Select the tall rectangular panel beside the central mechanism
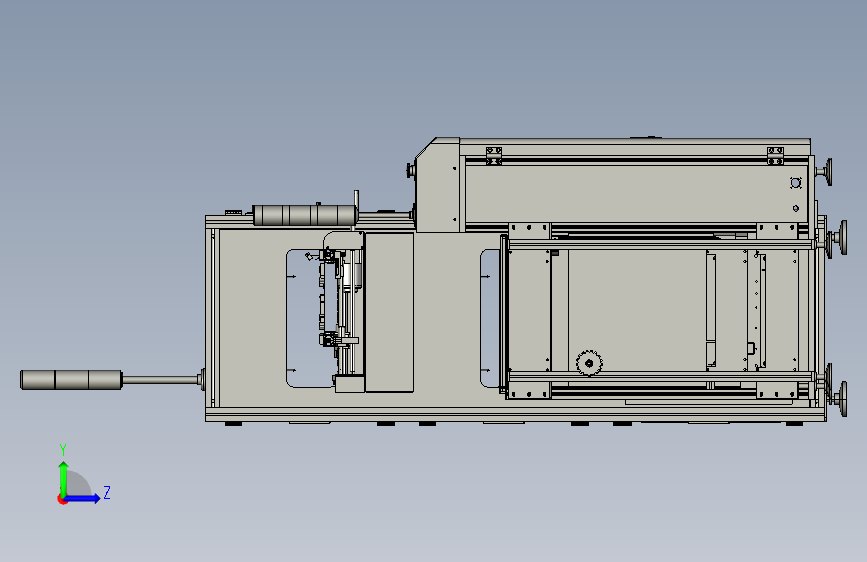Viewport: 867px width, 562px height. 389,313
